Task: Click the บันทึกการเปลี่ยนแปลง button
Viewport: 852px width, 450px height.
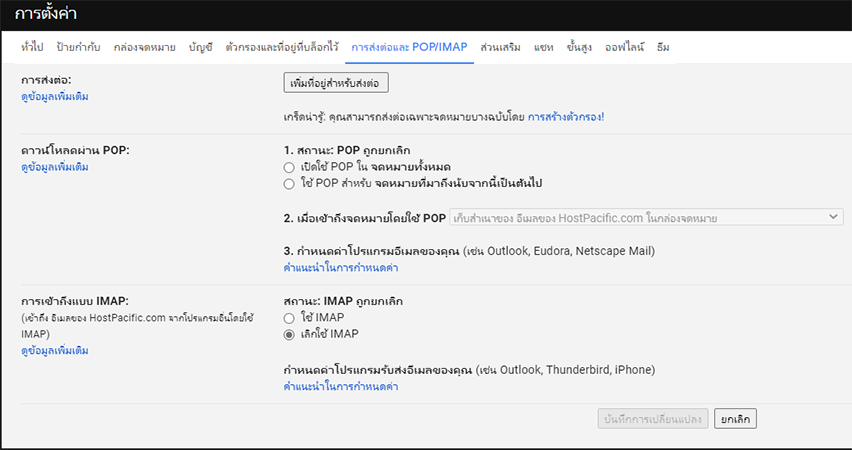Action: [x=653, y=419]
